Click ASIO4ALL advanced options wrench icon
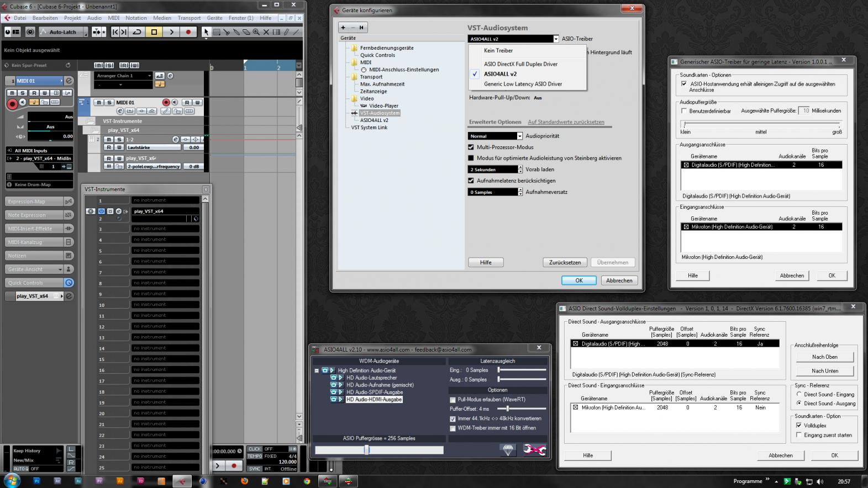The height and width of the screenshot is (488, 868). (534, 450)
